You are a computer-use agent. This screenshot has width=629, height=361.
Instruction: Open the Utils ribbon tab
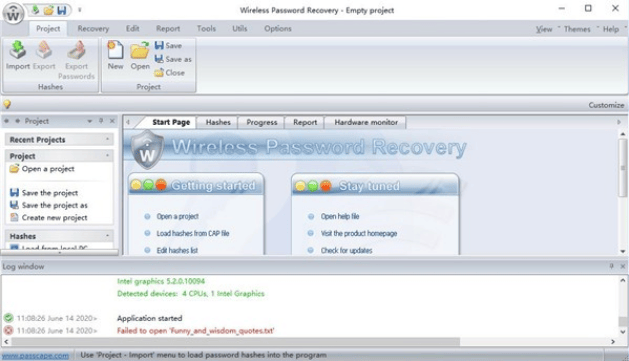239,28
